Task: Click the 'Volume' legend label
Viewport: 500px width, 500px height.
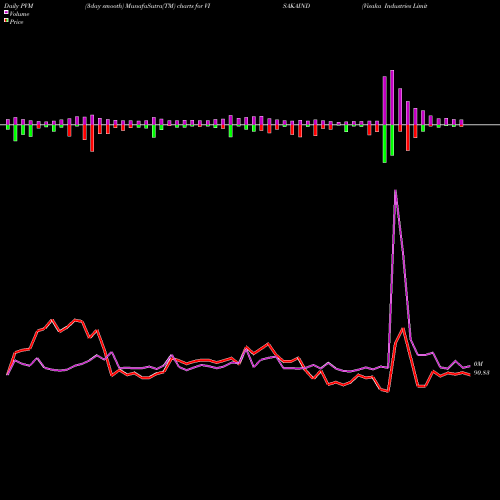Action: 19,14
